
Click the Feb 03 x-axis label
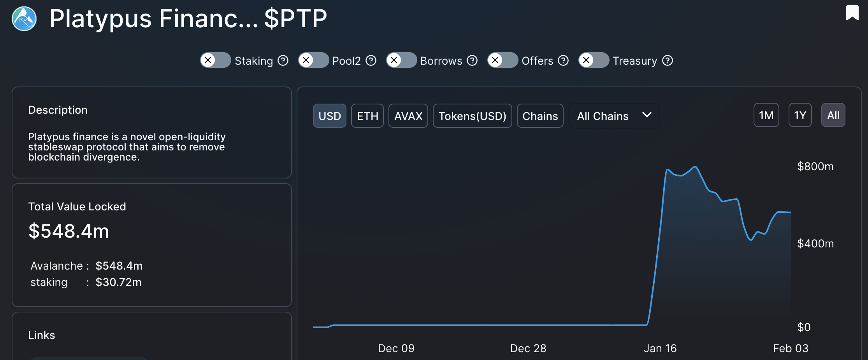point(791,348)
